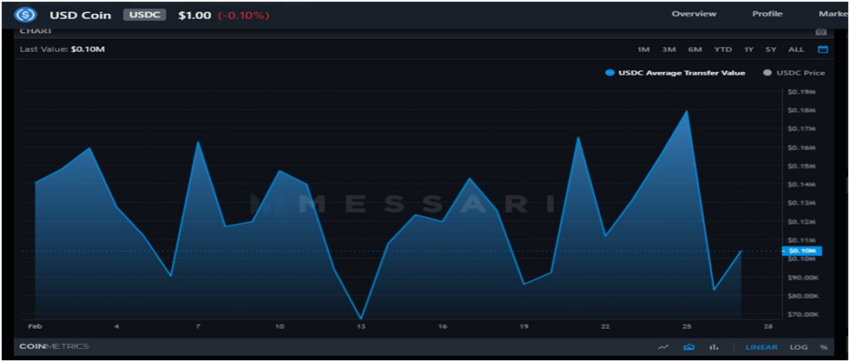The image size is (850, 362).
Task: Click the Feb 25 peak data point
Action: click(687, 111)
